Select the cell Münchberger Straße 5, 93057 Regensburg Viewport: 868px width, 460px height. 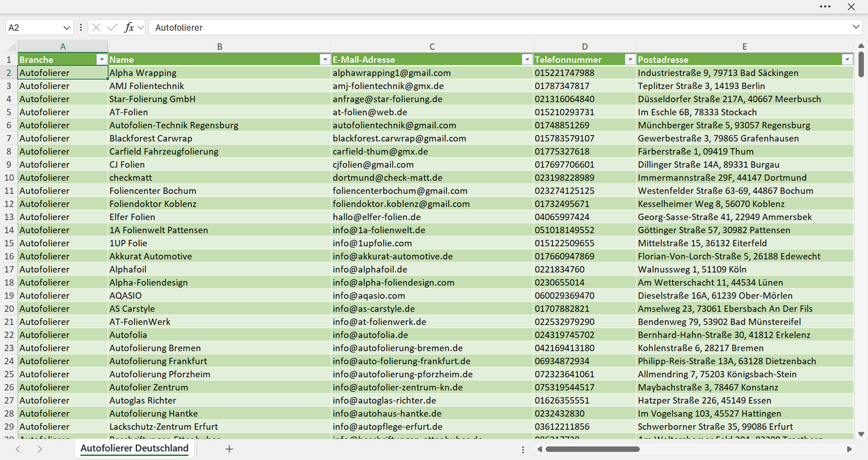[745, 126]
